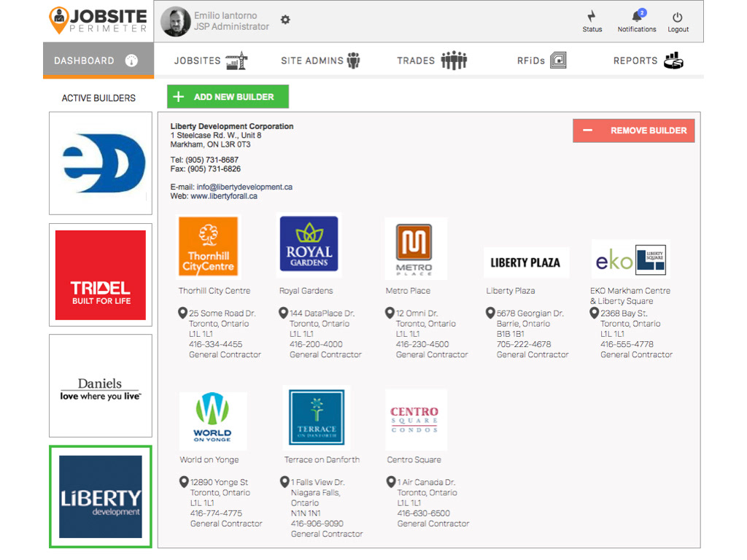Open the Trades tab

coord(432,61)
